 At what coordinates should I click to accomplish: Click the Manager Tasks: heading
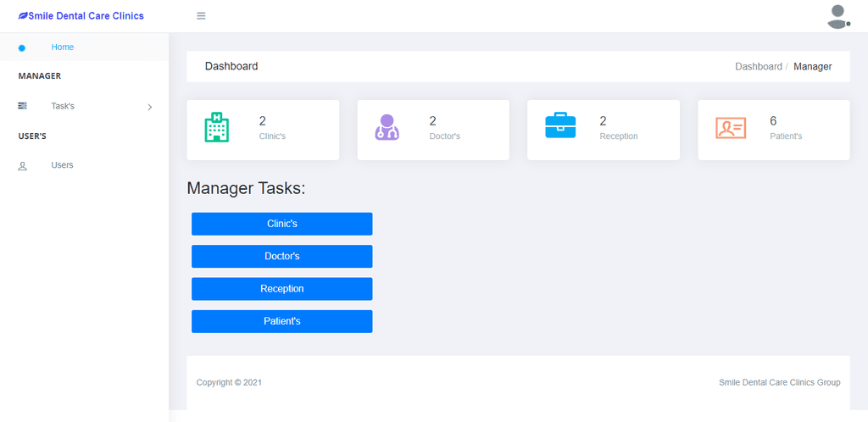coord(246,189)
